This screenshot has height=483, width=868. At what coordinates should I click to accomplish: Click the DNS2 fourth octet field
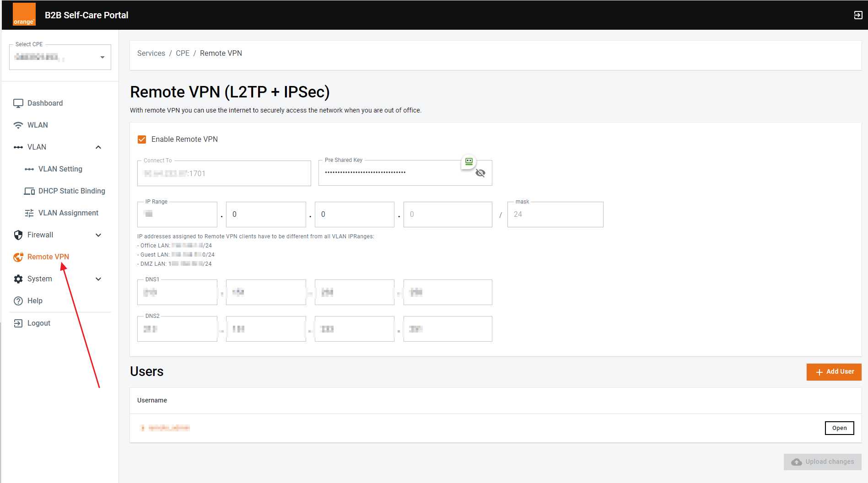coord(448,329)
